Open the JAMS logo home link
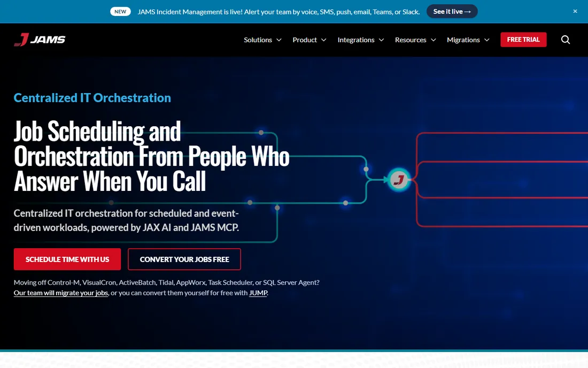 point(40,40)
